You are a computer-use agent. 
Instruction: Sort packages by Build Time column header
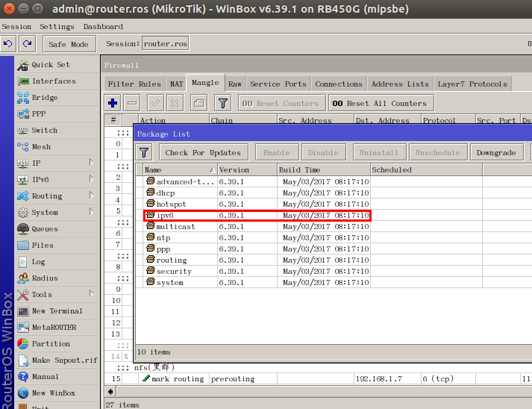(x=324, y=169)
